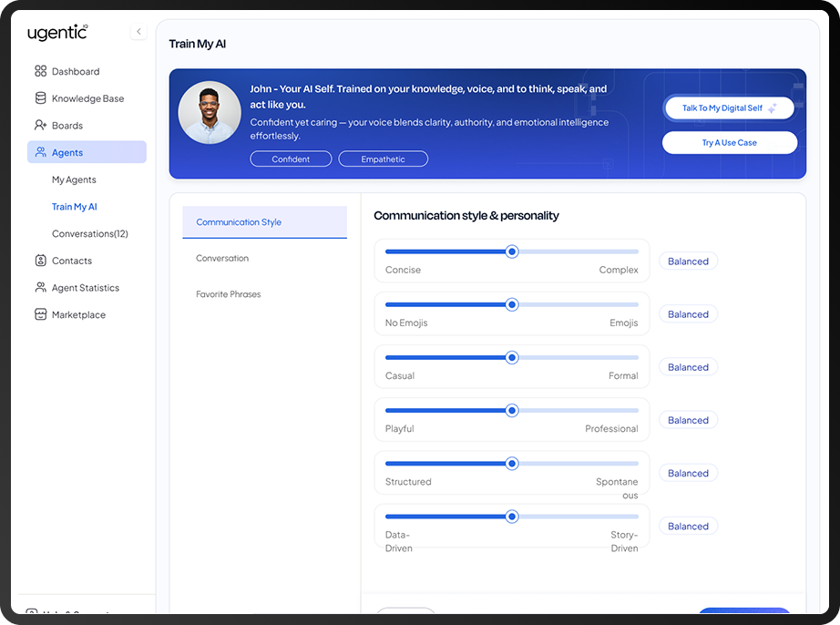Screen dimensions: 840x625
Task: Switch to the Communication Style tab
Action: click(x=264, y=222)
